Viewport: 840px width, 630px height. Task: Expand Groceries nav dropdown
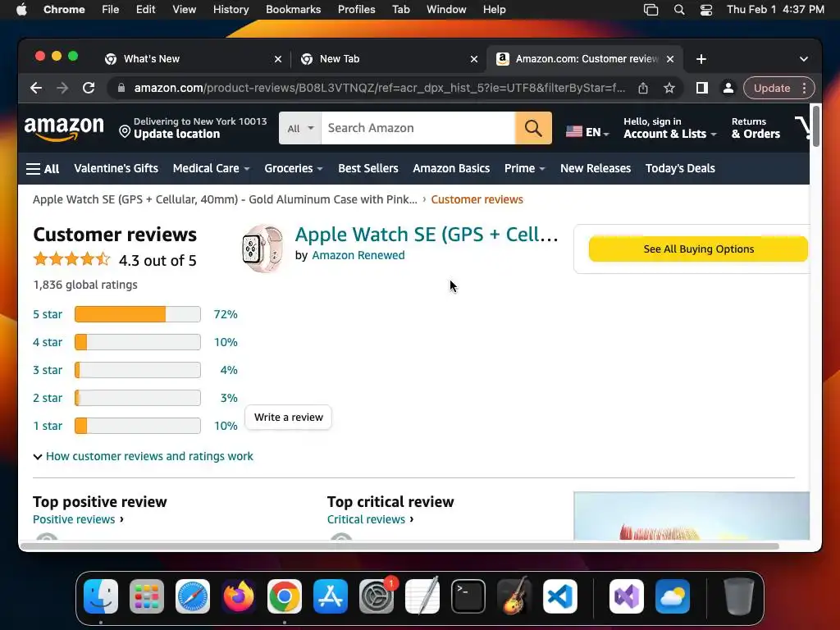click(294, 168)
